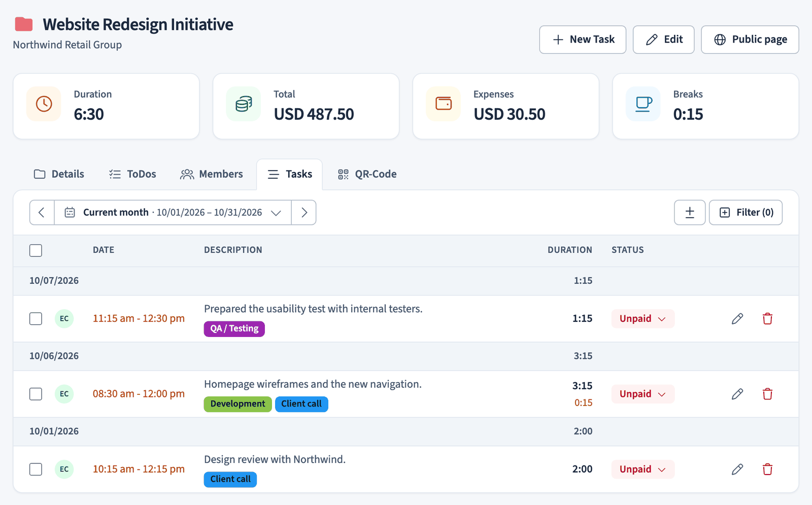Open Unpaid status dropdown for Design review task
Image resolution: width=812 pixels, height=505 pixels.
[642, 469]
